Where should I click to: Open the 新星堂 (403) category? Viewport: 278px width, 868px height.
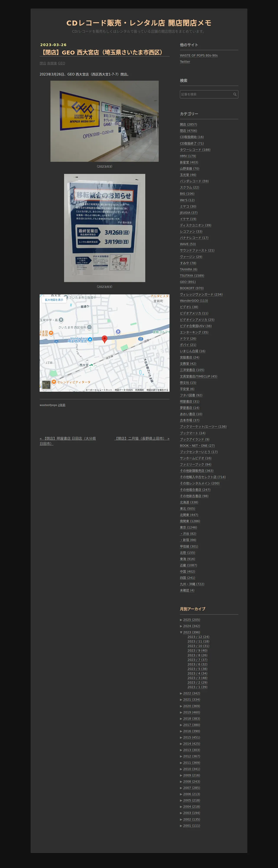click(x=189, y=162)
